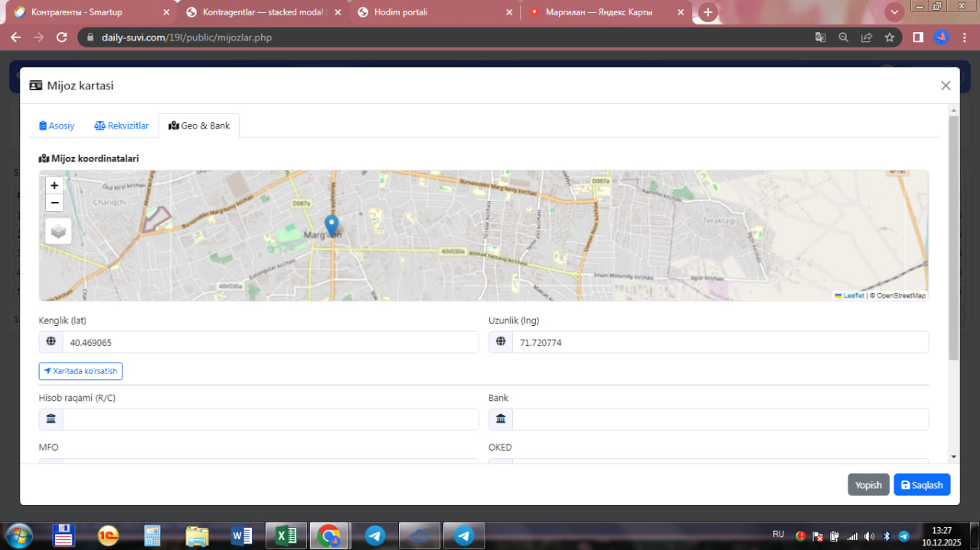This screenshot has height=550, width=980.
Task: Click the Kenglik (lat) input field
Action: point(269,343)
